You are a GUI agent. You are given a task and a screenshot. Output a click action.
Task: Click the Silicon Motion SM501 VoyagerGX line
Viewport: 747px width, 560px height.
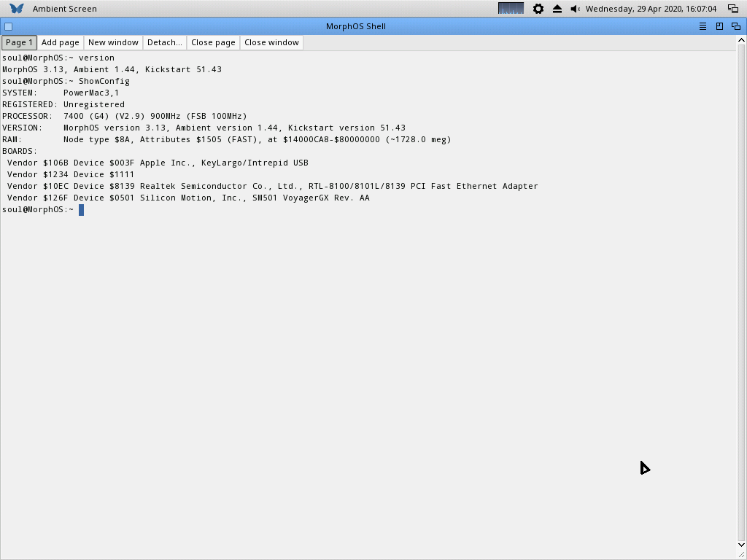(188, 198)
